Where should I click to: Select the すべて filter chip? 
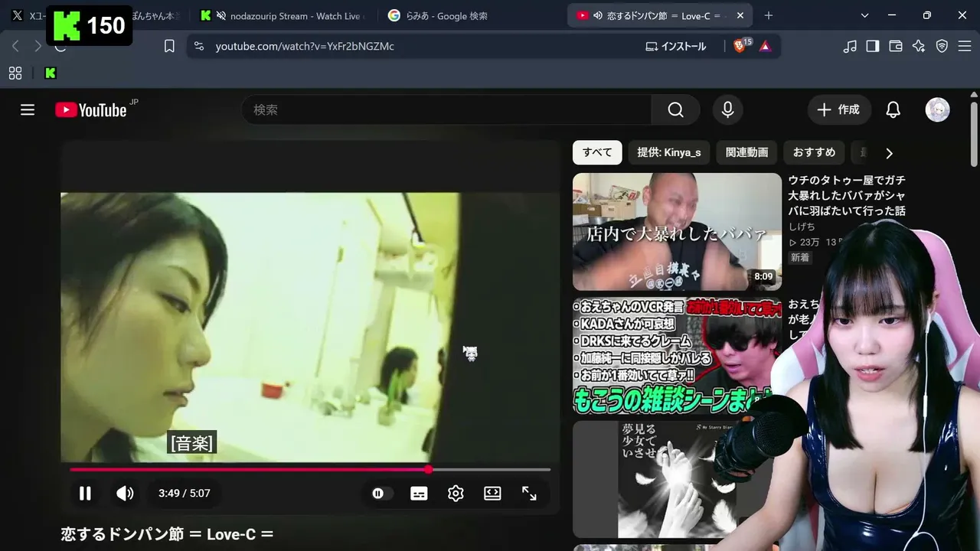tap(597, 152)
